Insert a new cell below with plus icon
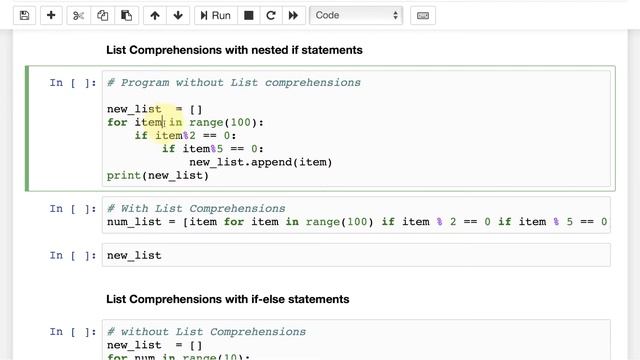640x360 pixels. [51, 16]
